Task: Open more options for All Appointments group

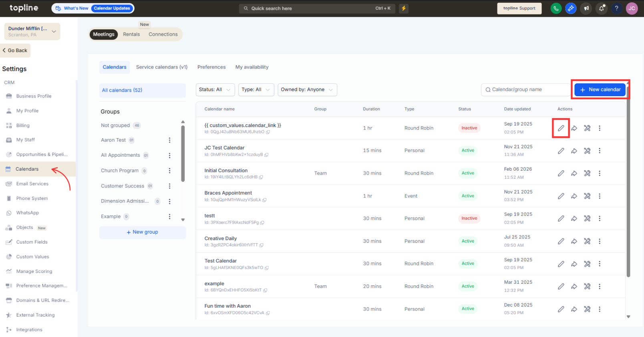Action: [x=169, y=155]
